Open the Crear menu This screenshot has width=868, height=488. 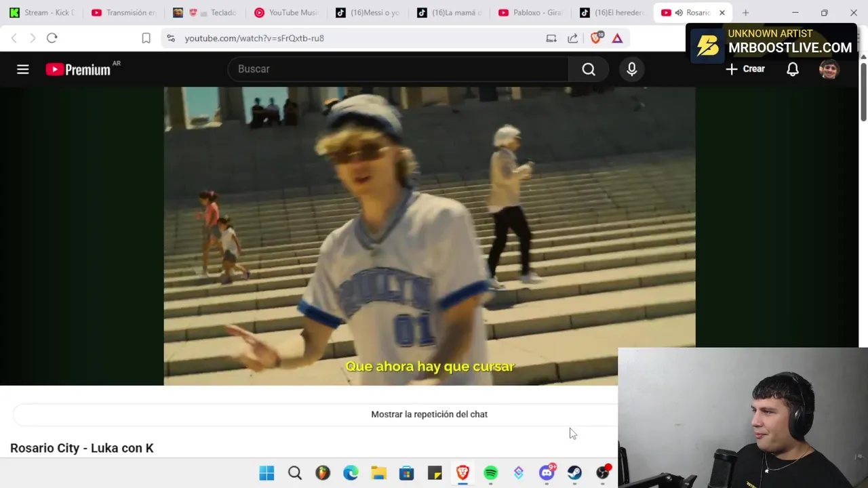click(x=745, y=69)
